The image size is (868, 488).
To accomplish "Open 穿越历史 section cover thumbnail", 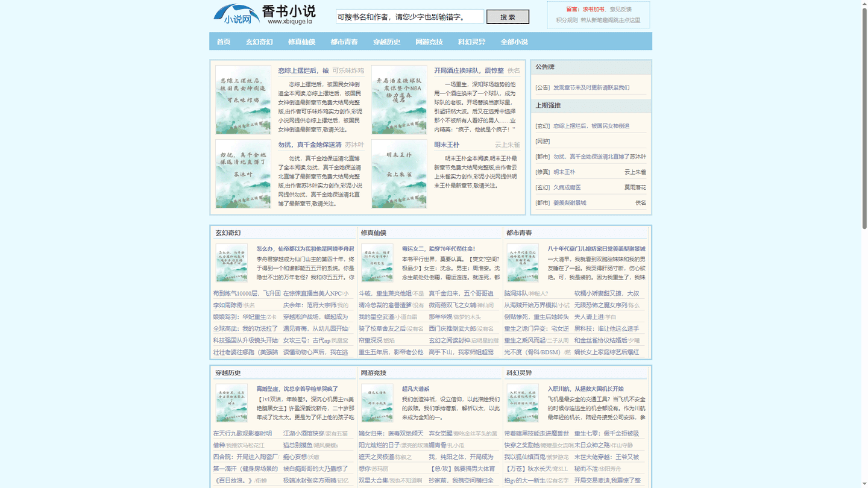I will tap(231, 403).
